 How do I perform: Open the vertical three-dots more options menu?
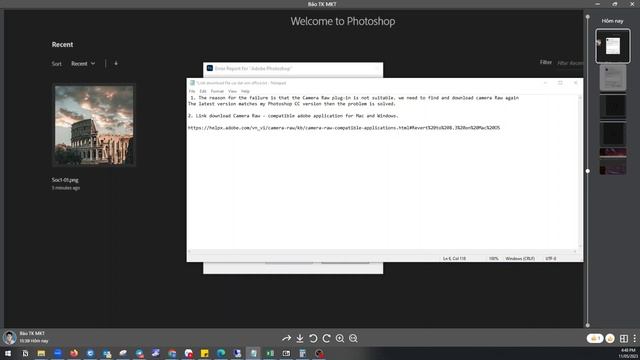634,338
